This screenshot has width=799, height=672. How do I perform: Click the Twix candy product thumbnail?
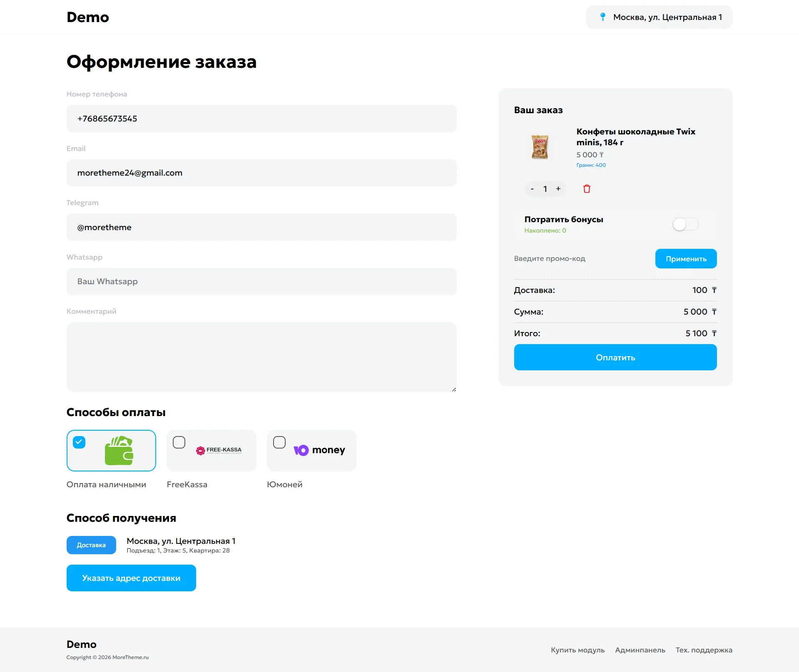(540, 147)
